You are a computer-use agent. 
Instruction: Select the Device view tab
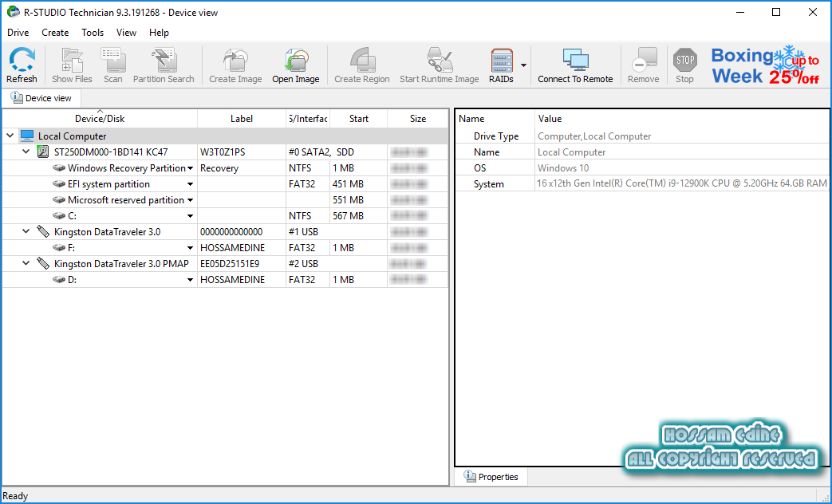click(x=41, y=98)
